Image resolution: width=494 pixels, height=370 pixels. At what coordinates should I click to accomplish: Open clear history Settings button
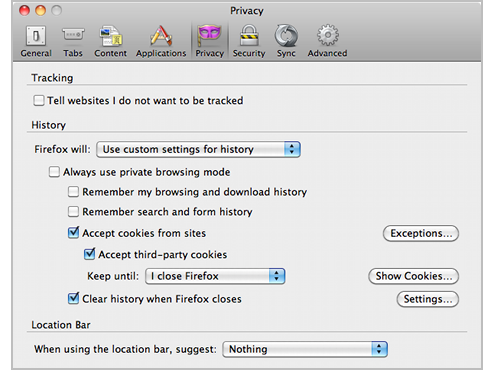point(428,299)
